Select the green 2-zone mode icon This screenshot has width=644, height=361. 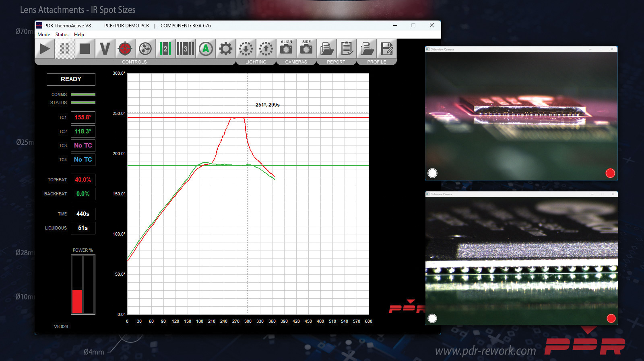pos(165,49)
